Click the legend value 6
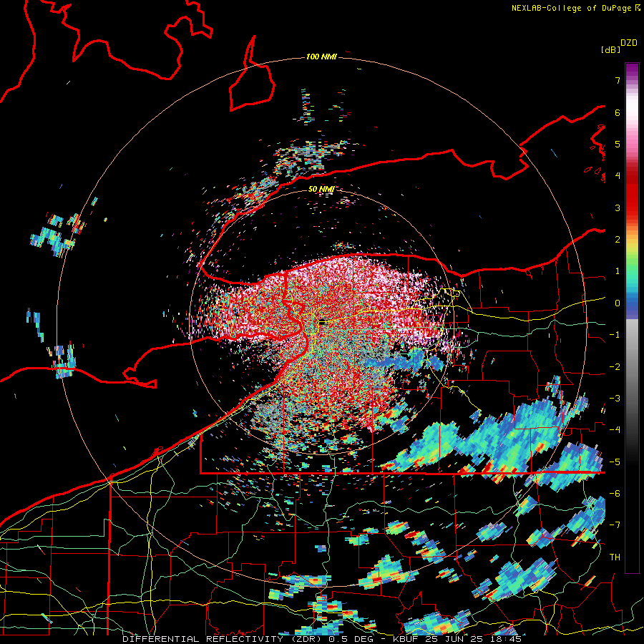Screen dimensions: 644x644 618,112
